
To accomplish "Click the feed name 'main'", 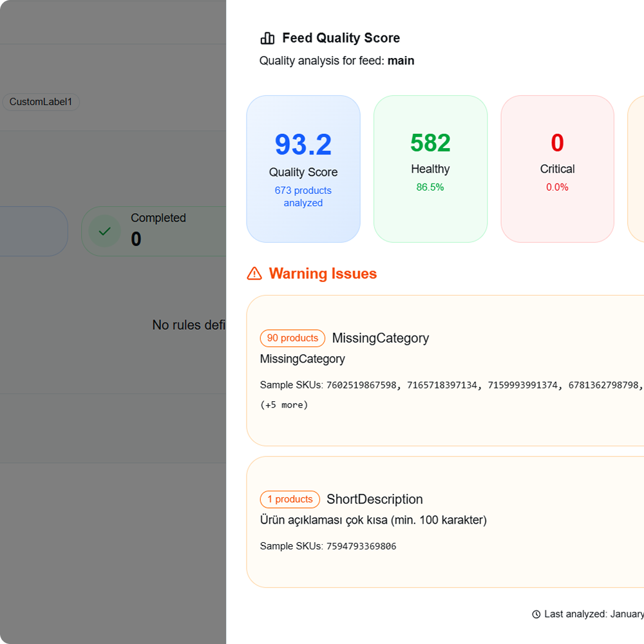I will (x=401, y=61).
